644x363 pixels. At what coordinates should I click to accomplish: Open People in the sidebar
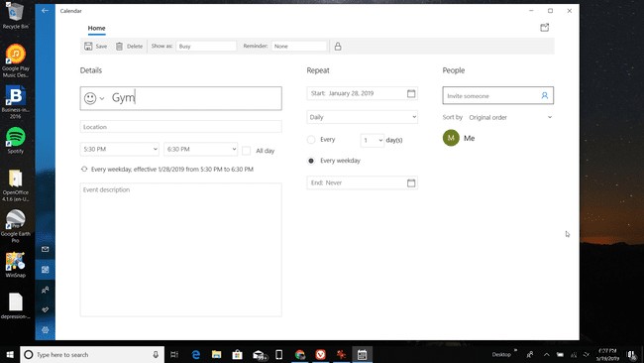tap(46, 290)
